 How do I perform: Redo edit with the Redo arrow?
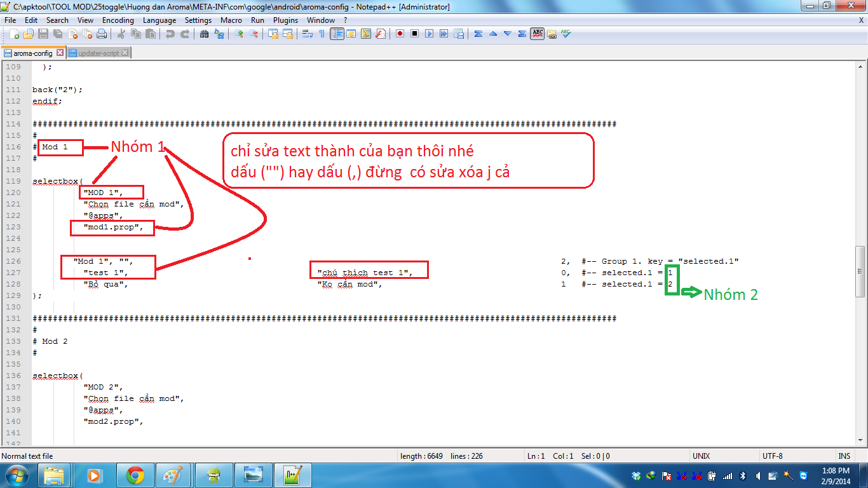coord(185,34)
